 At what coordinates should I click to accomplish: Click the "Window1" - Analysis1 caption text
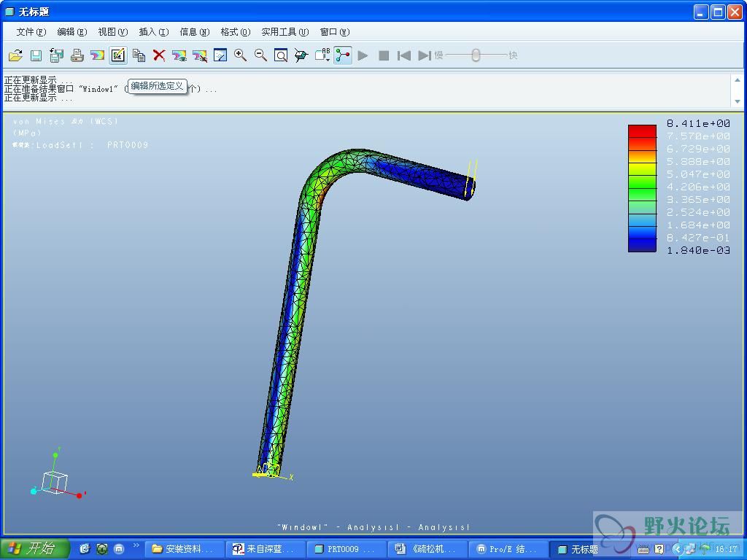click(x=373, y=527)
